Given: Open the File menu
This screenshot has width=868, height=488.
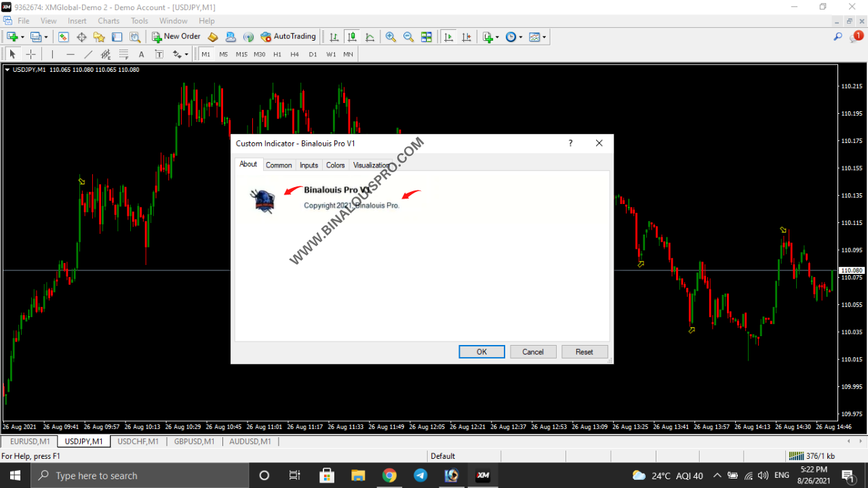Looking at the screenshot, I should click(24, 21).
